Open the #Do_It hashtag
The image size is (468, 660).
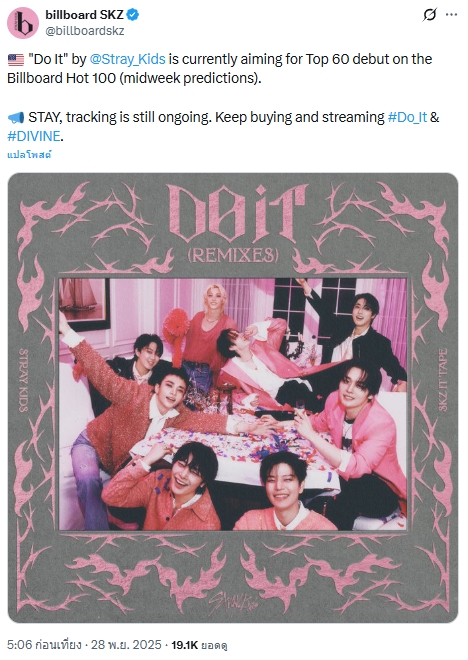407,117
